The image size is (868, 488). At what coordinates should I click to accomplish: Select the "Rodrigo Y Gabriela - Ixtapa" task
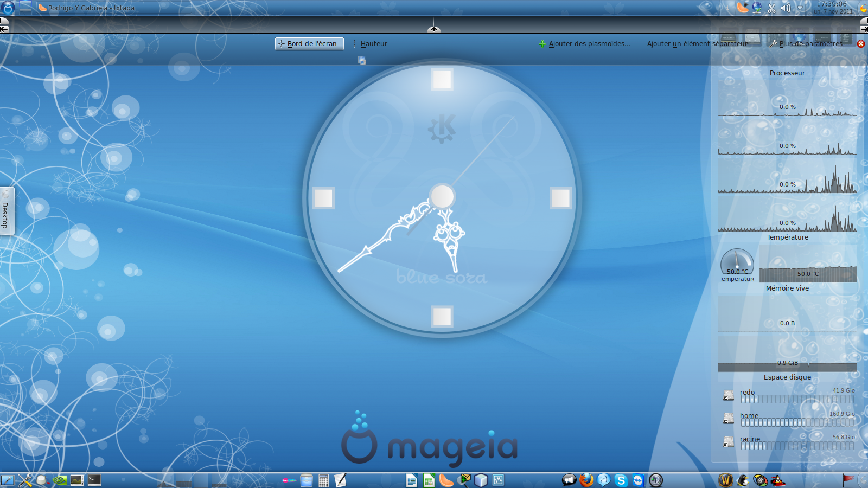coord(114,8)
